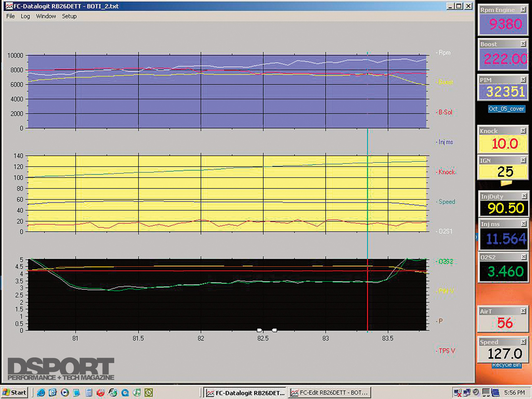Viewport: 532px width, 399px height.
Task: Open the File menu
Action: pyautogui.click(x=10, y=16)
